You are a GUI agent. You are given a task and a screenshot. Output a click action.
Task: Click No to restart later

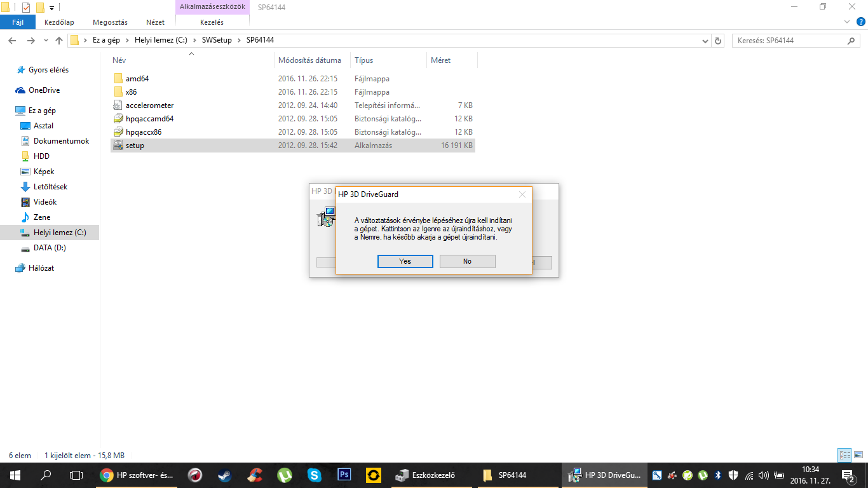[x=467, y=261]
